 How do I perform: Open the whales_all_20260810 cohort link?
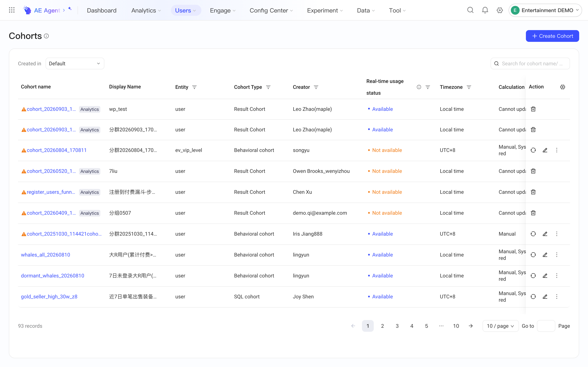tap(45, 255)
